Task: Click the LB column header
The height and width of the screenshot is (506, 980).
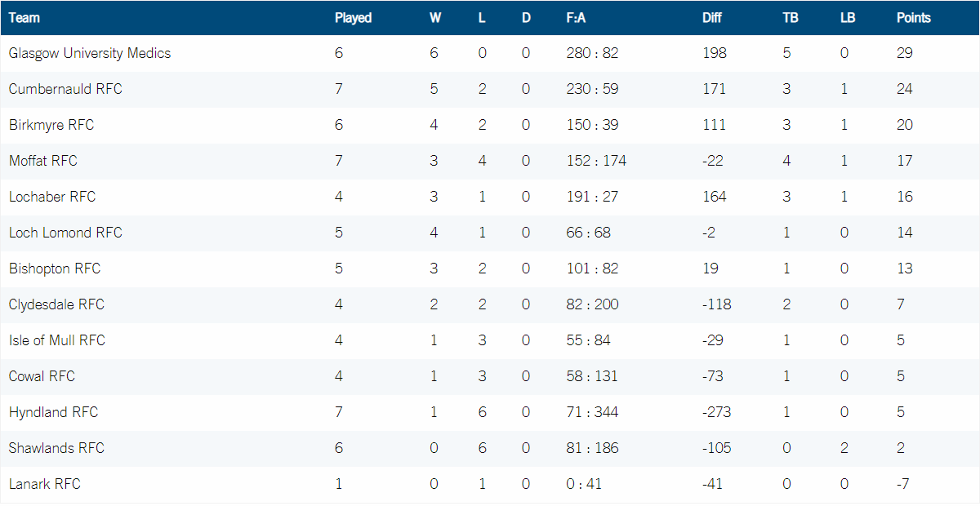Action: 848,17
